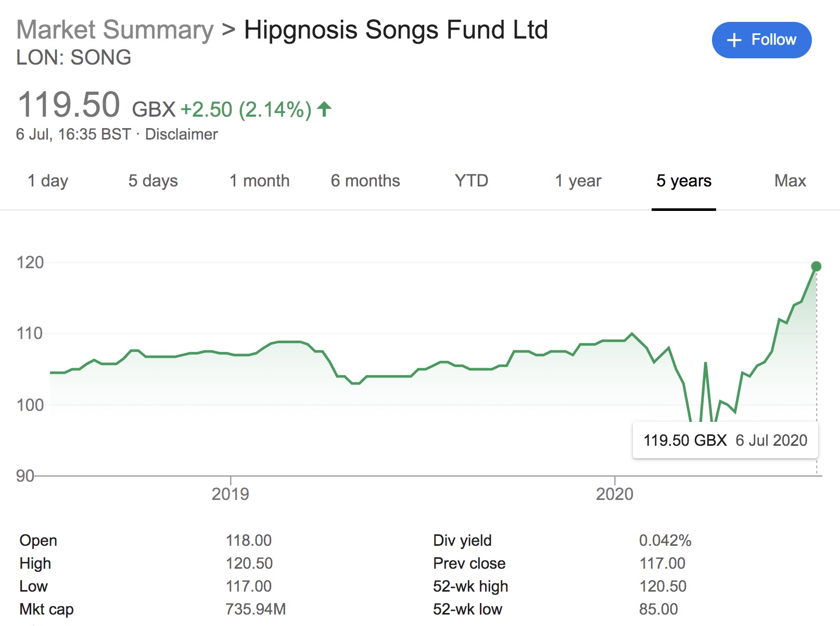The image size is (840, 626).
Task: Switch to the 5 days range
Action: coord(153,181)
